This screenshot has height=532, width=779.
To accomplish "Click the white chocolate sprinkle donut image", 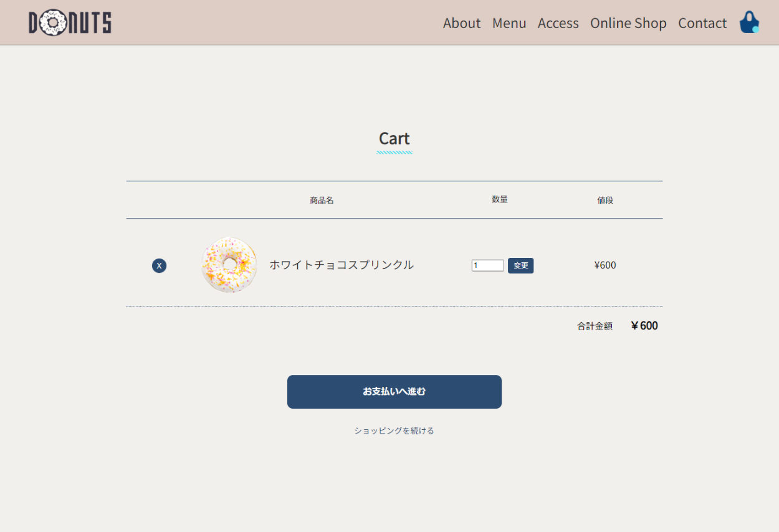I will coord(229,265).
